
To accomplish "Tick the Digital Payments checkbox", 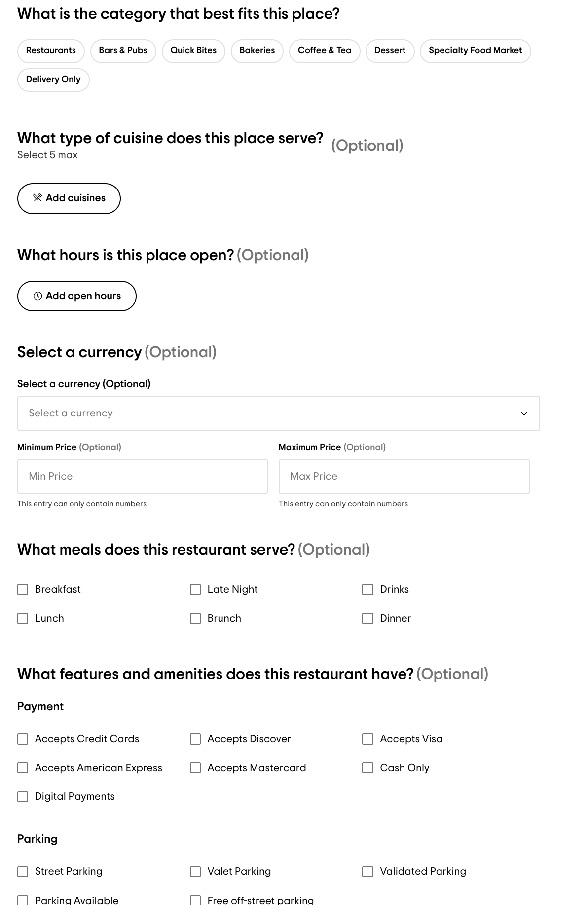I will point(23,797).
